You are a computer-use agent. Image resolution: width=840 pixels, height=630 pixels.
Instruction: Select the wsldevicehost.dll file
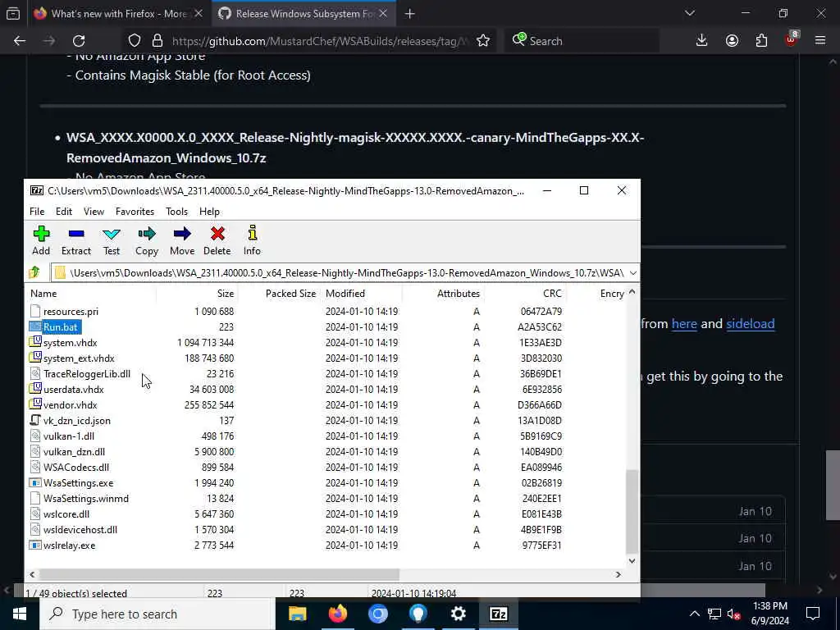pos(80,529)
